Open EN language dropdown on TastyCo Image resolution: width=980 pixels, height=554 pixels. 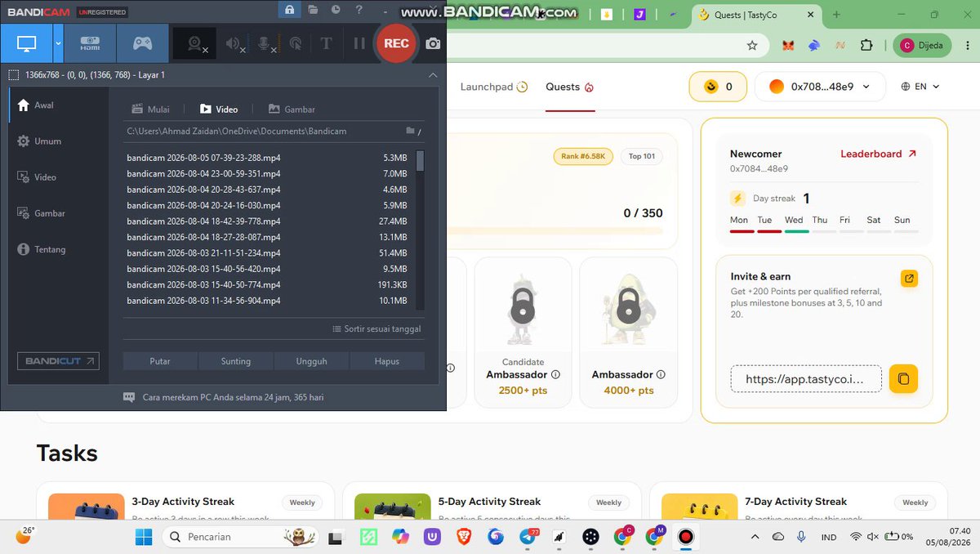pos(920,87)
